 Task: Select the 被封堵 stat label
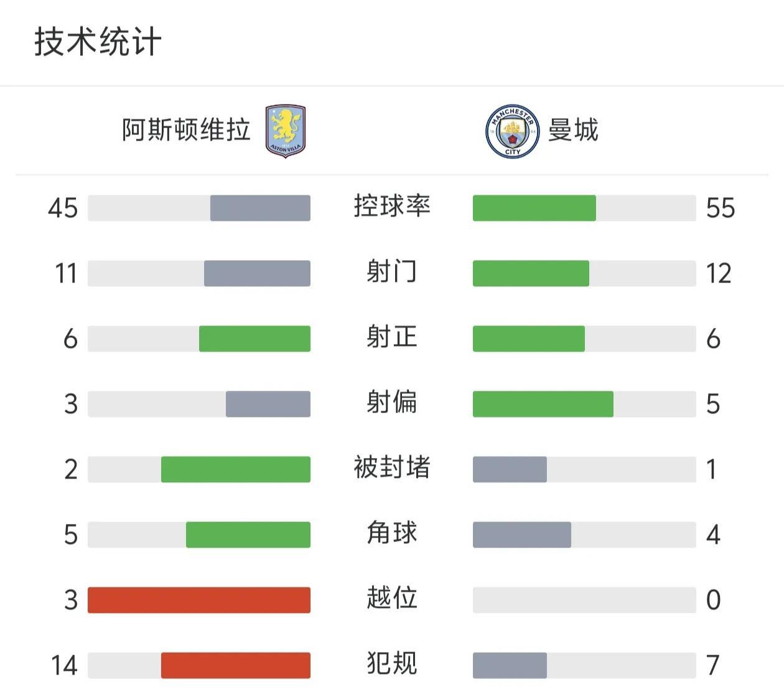pyautogui.click(x=392, y=467)
